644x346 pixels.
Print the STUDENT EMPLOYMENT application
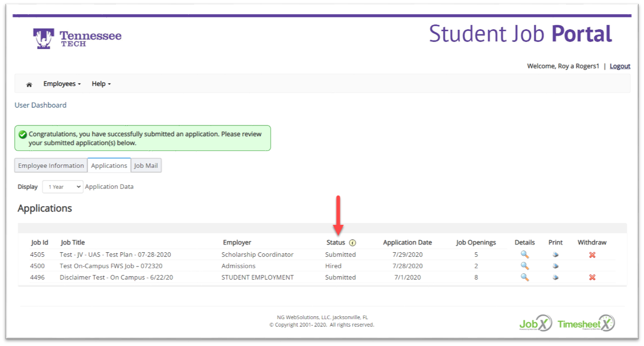(x=555, y=278)
